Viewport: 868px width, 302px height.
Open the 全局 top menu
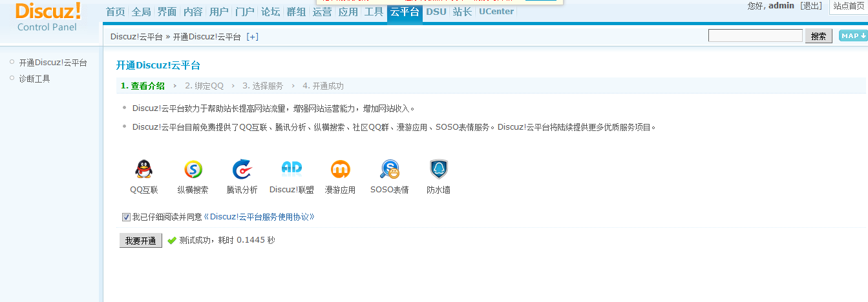click(x=141, y=12)
